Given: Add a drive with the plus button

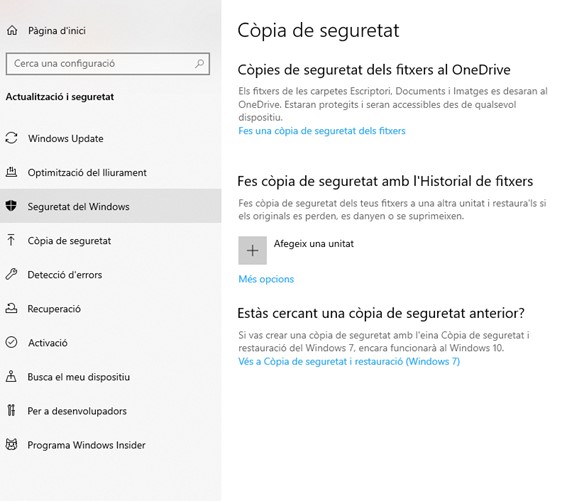Looking at the screenshot, I should [x=252, y=250].
